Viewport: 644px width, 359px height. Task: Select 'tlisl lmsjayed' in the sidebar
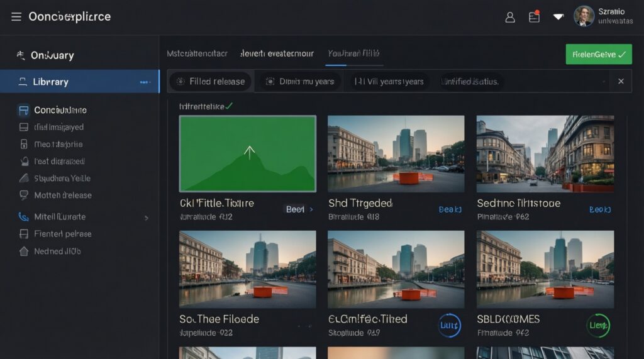58,128
